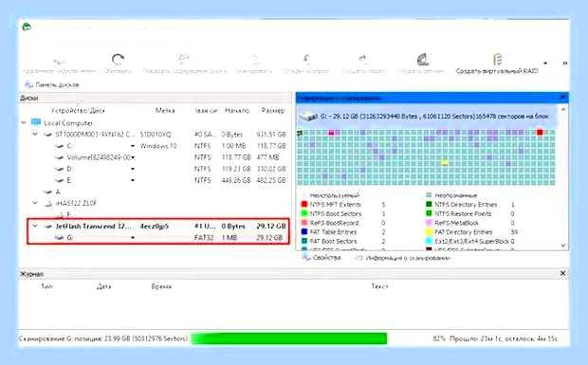Viewport: 588px width, 365px height.
Task: Click the show disk contents toolbar icon
Action: [184, 59]
